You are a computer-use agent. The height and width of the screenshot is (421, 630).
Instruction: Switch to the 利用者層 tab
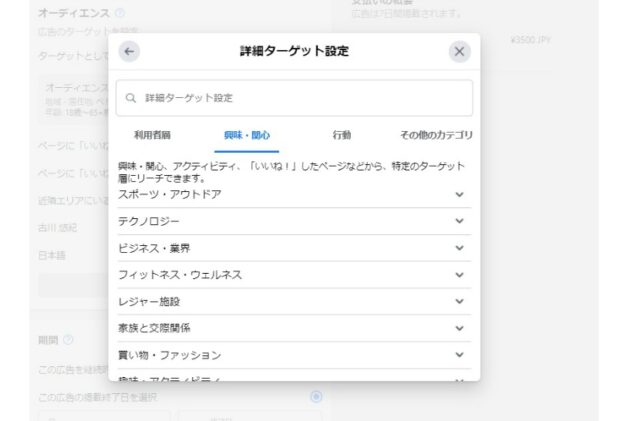click(x=152, y=135)
